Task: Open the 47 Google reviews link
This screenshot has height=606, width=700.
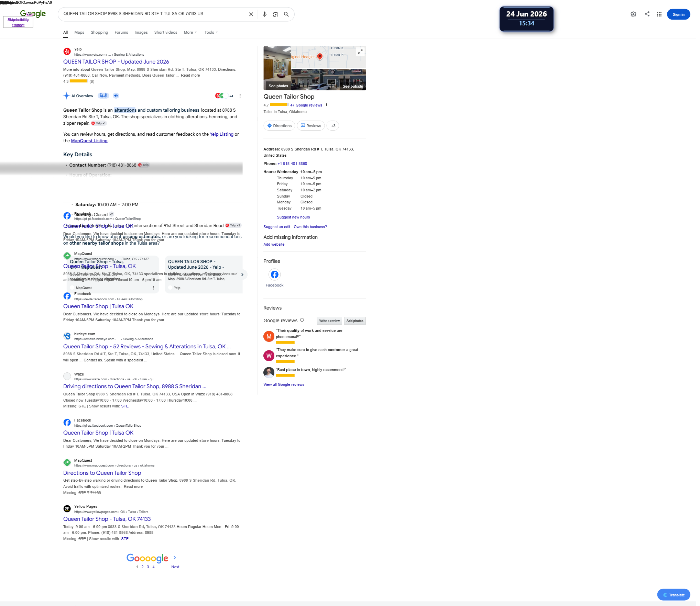Action: [306, 105]
